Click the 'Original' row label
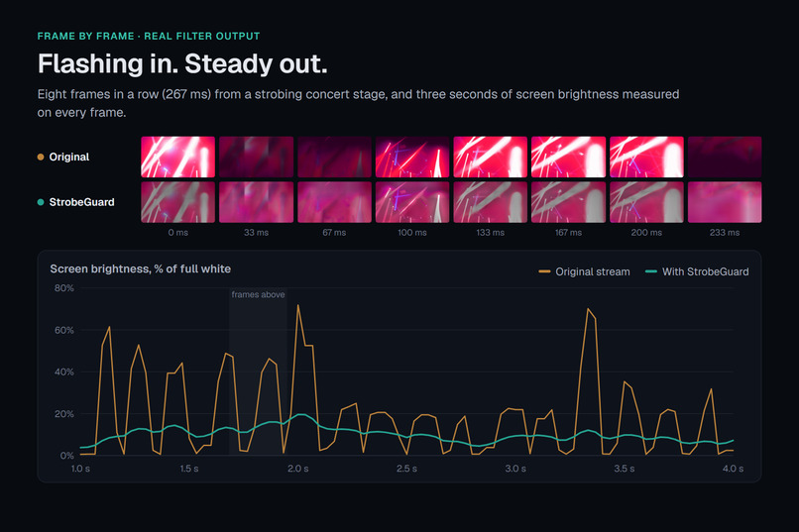The image size is (799, 532). point(69,157)
